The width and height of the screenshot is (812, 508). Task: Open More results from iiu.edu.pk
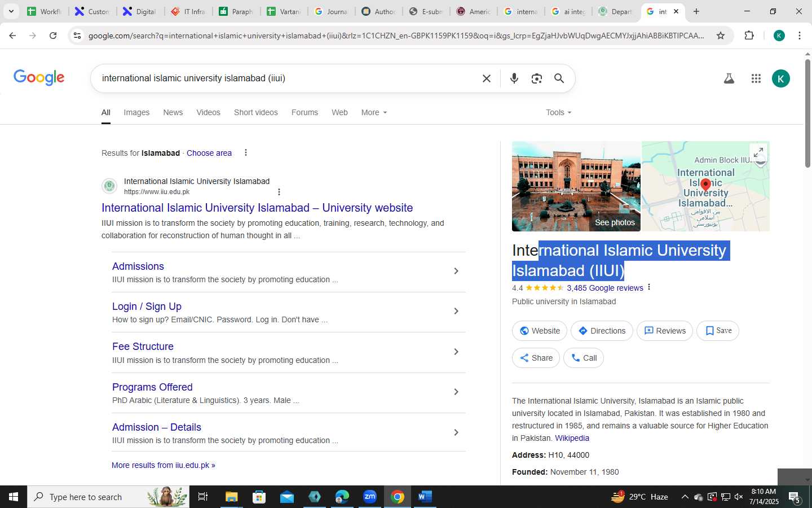pos(164,465)
